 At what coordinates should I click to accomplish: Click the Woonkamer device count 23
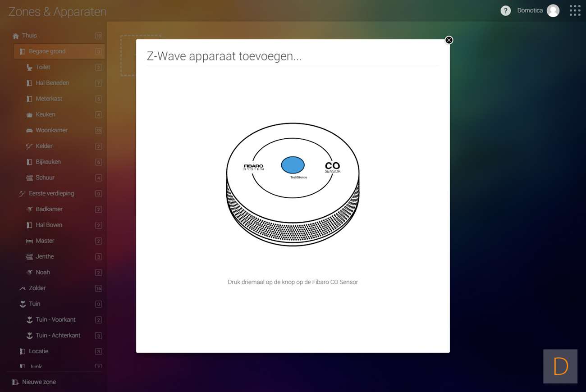(x=98, y=131)
